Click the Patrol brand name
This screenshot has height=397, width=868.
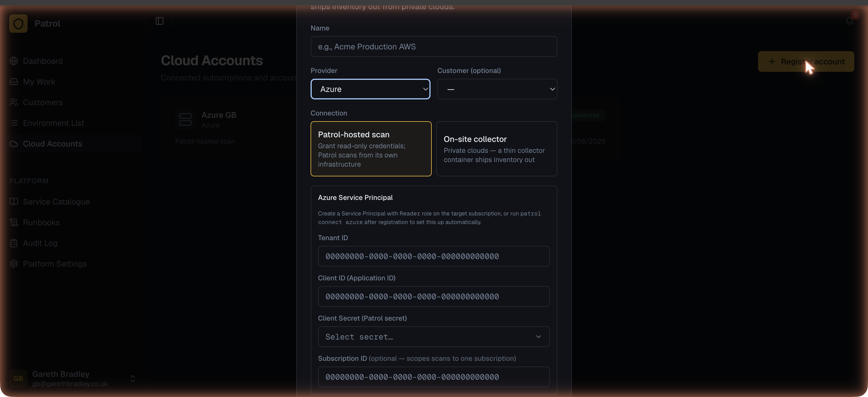tap(48, 24)
